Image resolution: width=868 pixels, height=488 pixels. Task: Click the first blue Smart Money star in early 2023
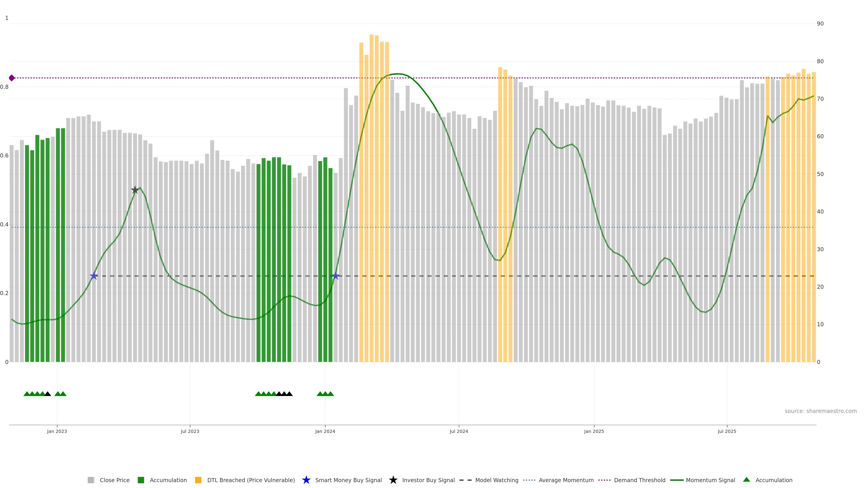94,276
